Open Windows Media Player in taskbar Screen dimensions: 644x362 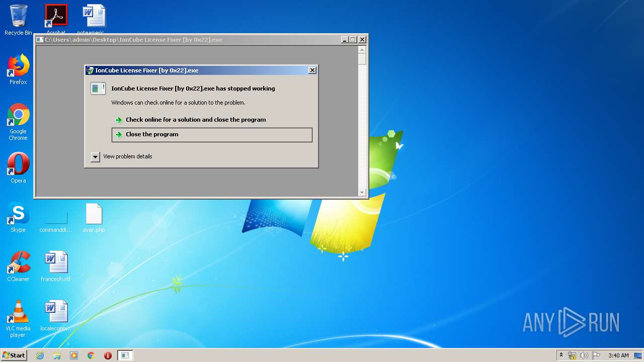pyautogui.click(x=74, y=355)
